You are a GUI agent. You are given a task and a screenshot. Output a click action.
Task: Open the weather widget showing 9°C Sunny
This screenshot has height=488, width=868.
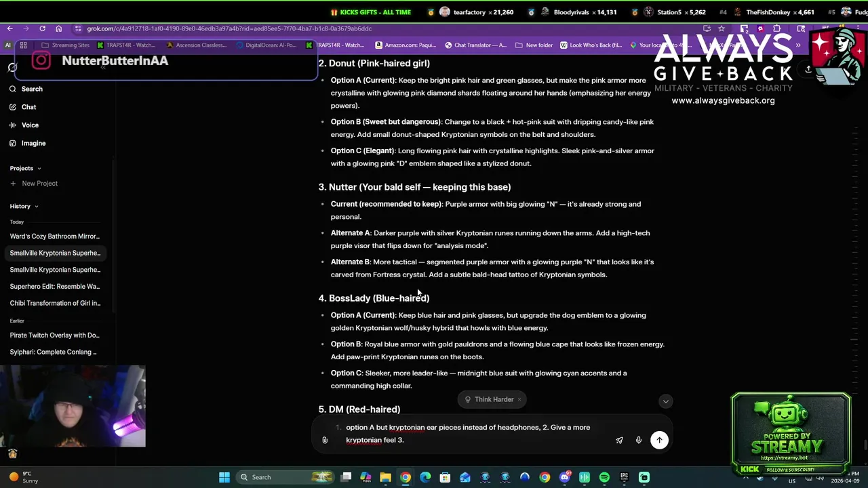point(24,477)
